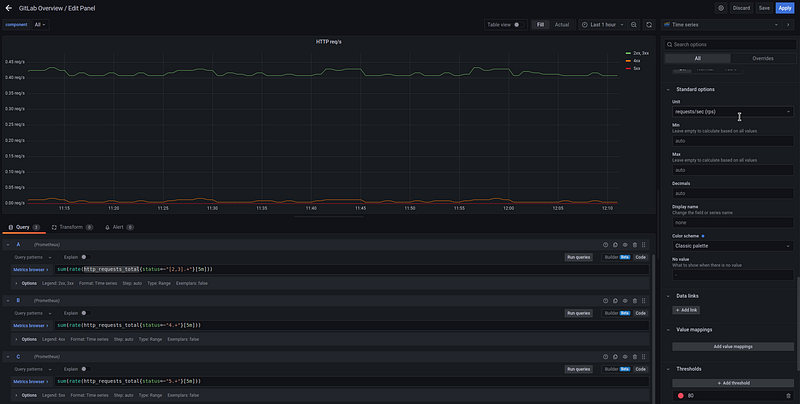
Task: Open the component variable All dropdown
Action: coord(40,24)
